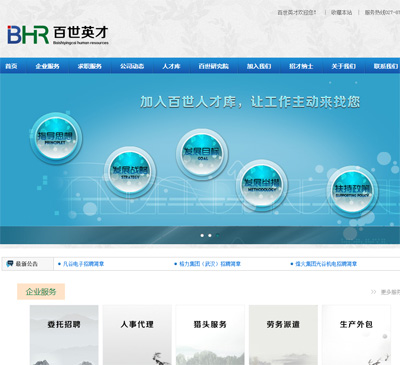Click the 发展目标 circular bubble icon

click(x=202, y=154)
